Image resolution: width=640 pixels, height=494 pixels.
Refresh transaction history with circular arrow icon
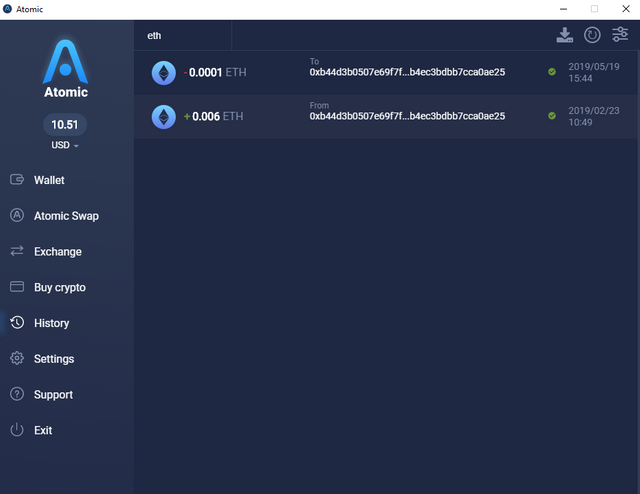(592, 35)
